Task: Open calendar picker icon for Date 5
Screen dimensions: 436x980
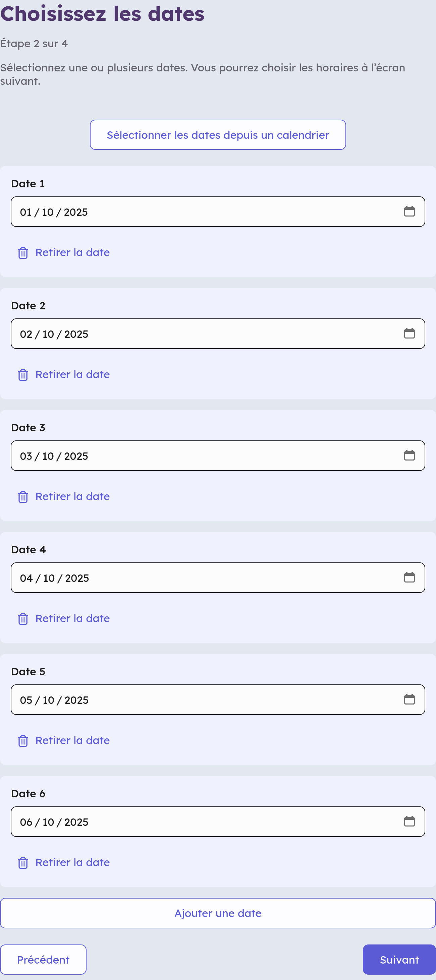Action: point(409,699)
